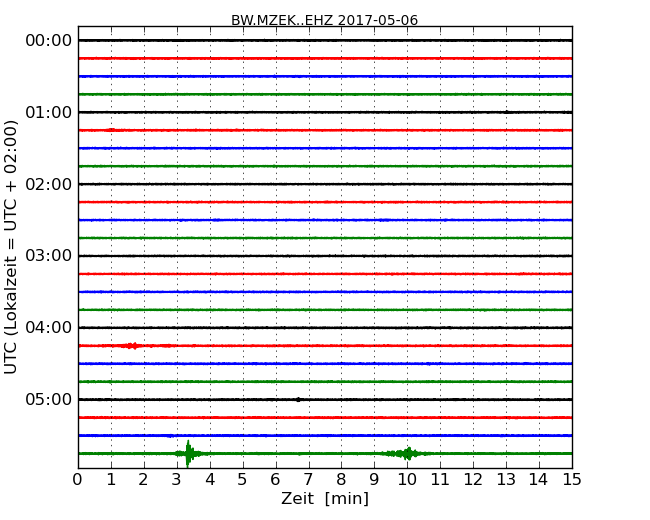Click the x-axis label Zeit [min]
Viewport: 650px width, 520px height.
click(x=324, y=499)
